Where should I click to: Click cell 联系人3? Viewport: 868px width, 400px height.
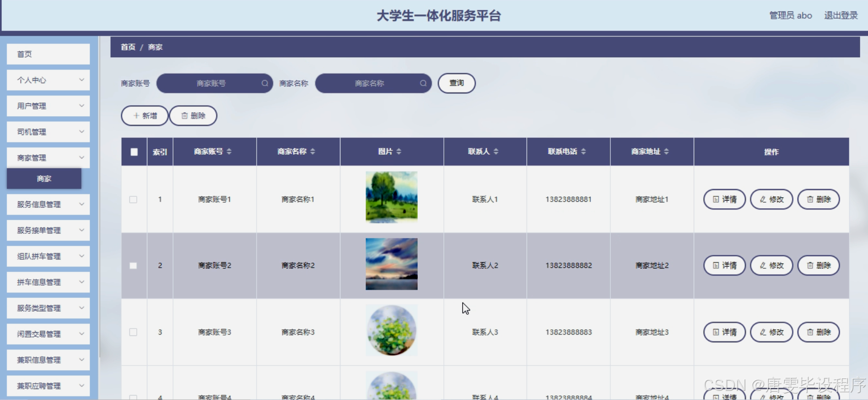tap(485, 332)
